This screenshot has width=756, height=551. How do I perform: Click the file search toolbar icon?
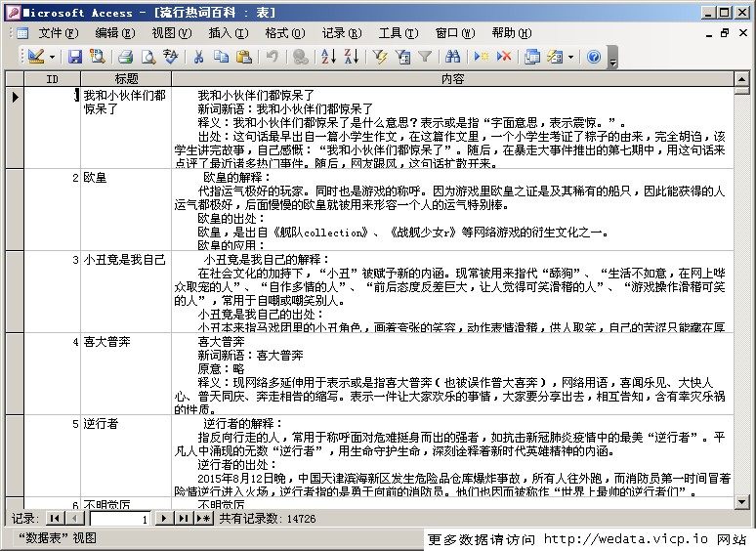coord(98,57)
